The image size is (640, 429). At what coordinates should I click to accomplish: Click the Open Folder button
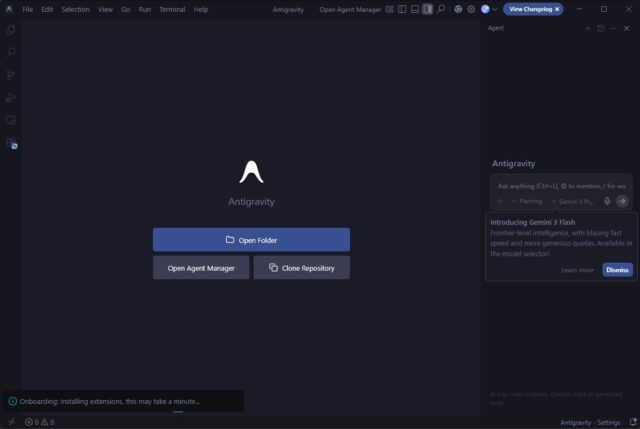click(251, 240)
